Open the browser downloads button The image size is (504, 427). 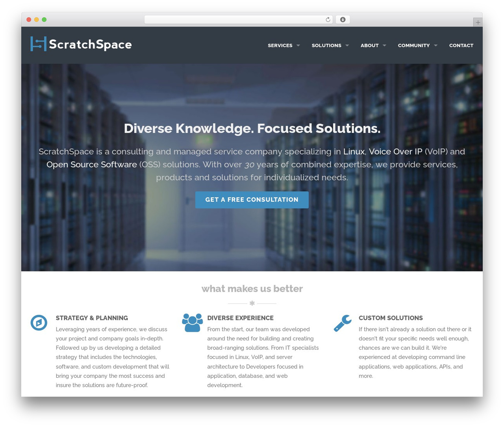coord(343,20)
